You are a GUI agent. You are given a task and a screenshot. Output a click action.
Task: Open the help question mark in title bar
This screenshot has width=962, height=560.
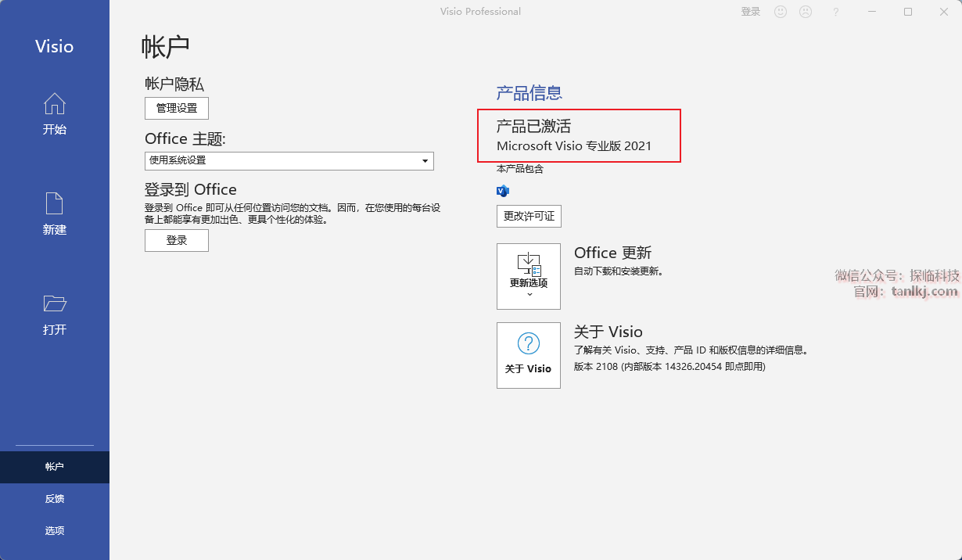(836, 12)
